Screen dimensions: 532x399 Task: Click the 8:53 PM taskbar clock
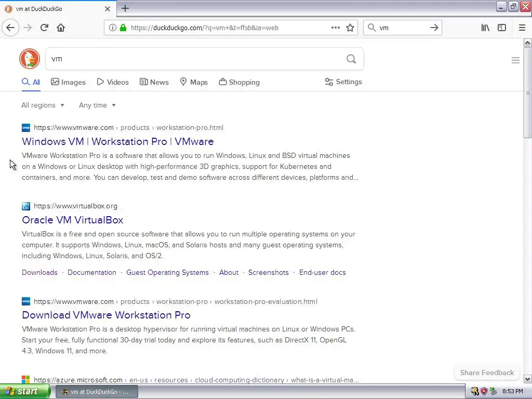(x=513, y=392)
